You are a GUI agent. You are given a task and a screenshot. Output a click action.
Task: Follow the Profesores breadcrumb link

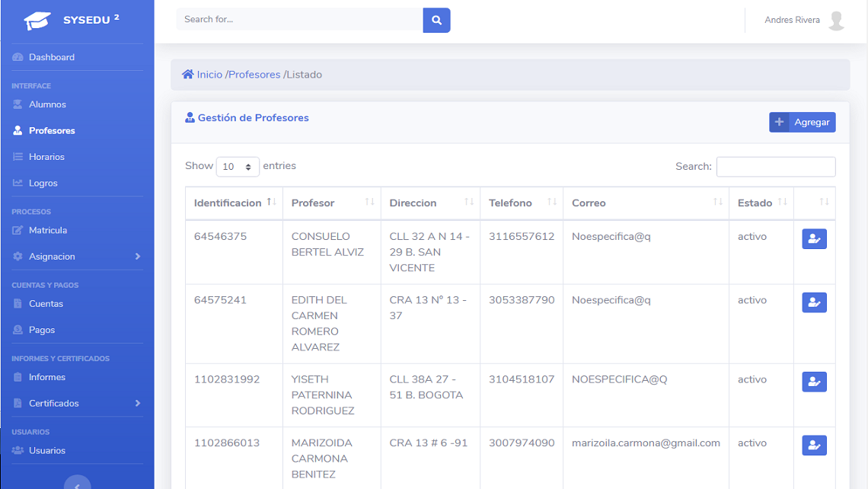point(254,75)
